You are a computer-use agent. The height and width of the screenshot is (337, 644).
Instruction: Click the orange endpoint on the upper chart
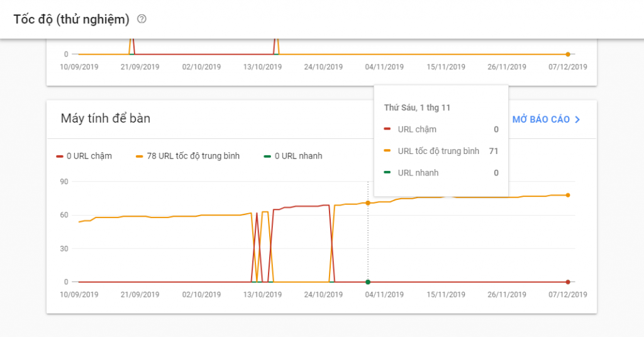[568, 54]
